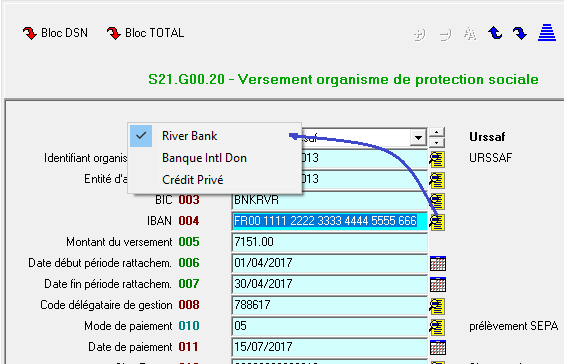This screenshot has width=564, height=364.
Task: Open lookup icon for Code délégataire de gestion
Action: click(x=437, y=306)
